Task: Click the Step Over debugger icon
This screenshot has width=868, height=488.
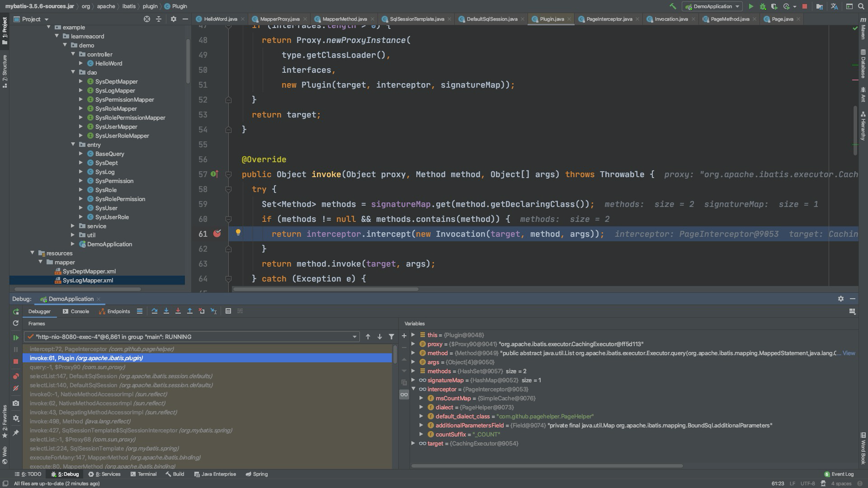Action: pyautogui.click(x=155, y=311)
